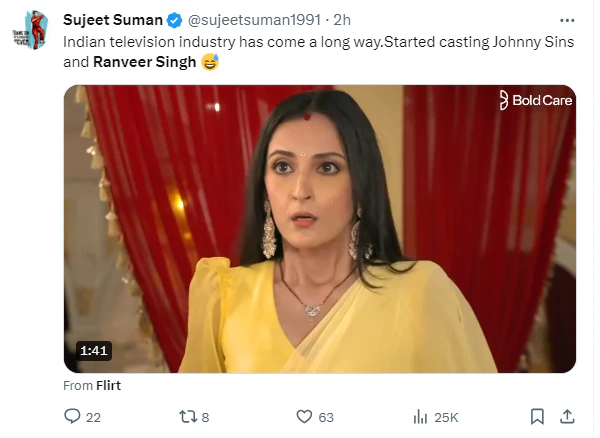Play the video thumbnail
The image size is (600, 438).
pos(320,228)
